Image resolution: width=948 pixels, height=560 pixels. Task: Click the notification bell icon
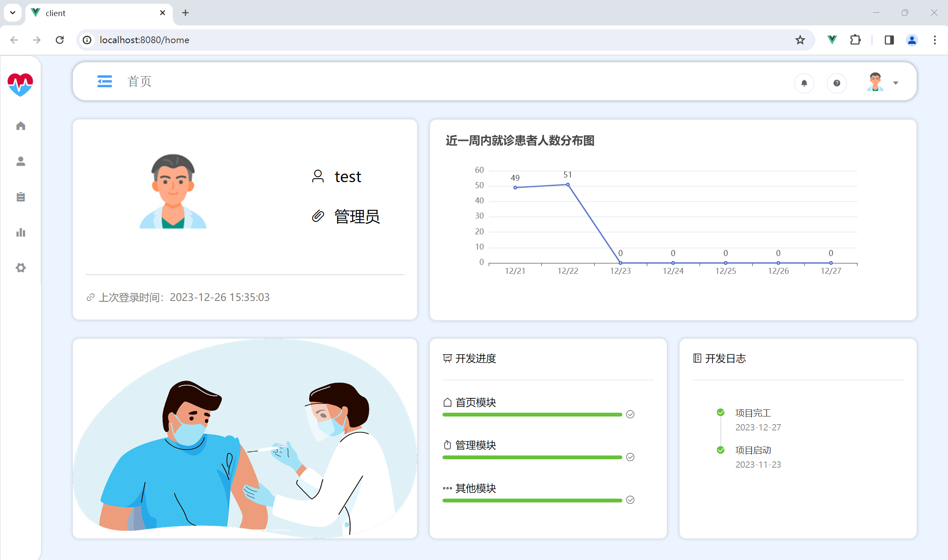click(804, 83)
